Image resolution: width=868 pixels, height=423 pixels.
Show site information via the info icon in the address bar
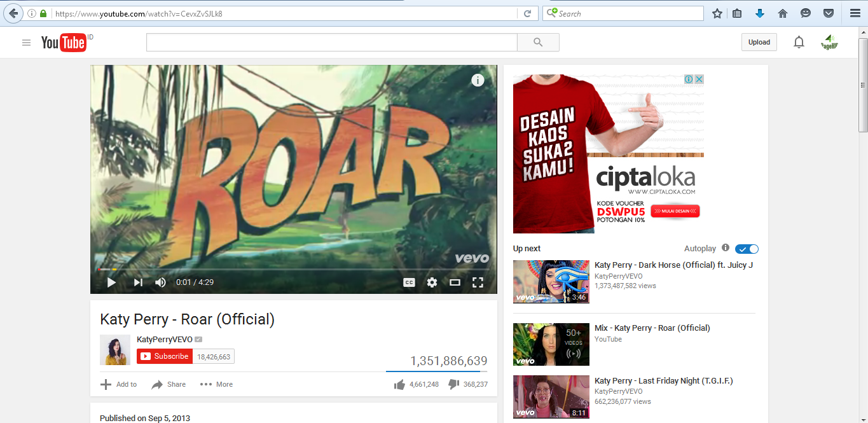click(32, 13)
